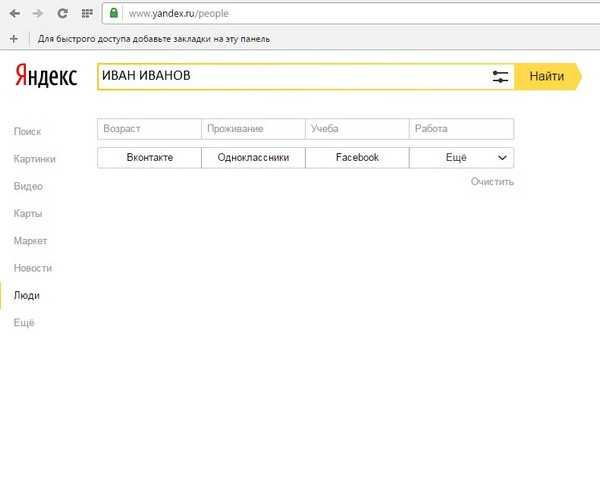Toggle the Одноклассники network filter
Screen dimensions: 600x487
[x=253, y=158]
